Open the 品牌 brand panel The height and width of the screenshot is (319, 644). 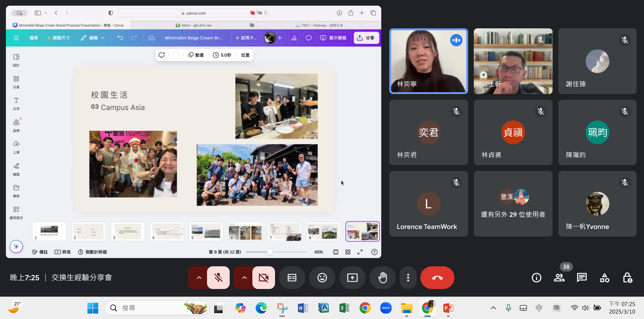[16, 126]
